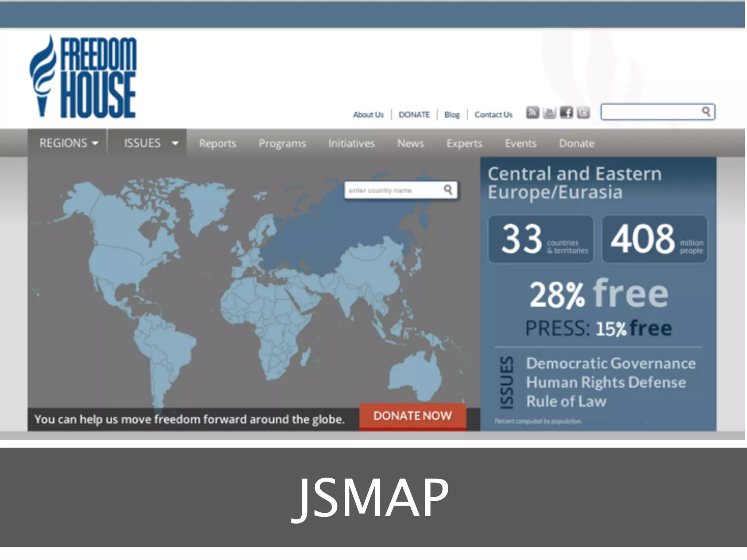Open the Twitter icon
The height and width of the screenshot is (560, 747).
coord(583,113)
